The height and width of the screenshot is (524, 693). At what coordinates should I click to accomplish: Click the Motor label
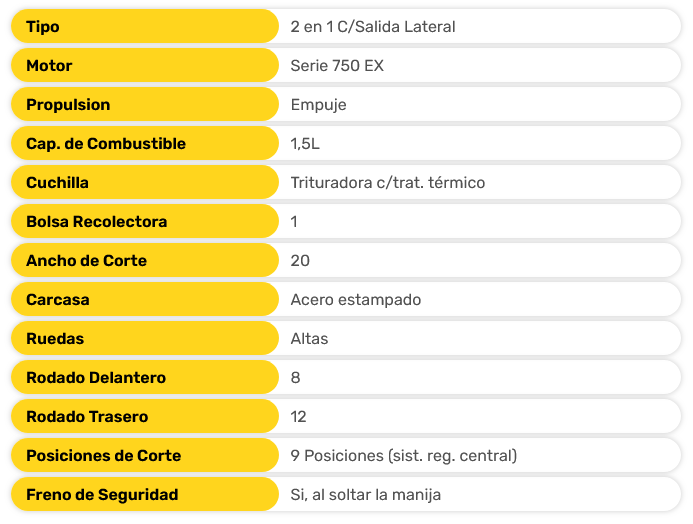[49, 66]
